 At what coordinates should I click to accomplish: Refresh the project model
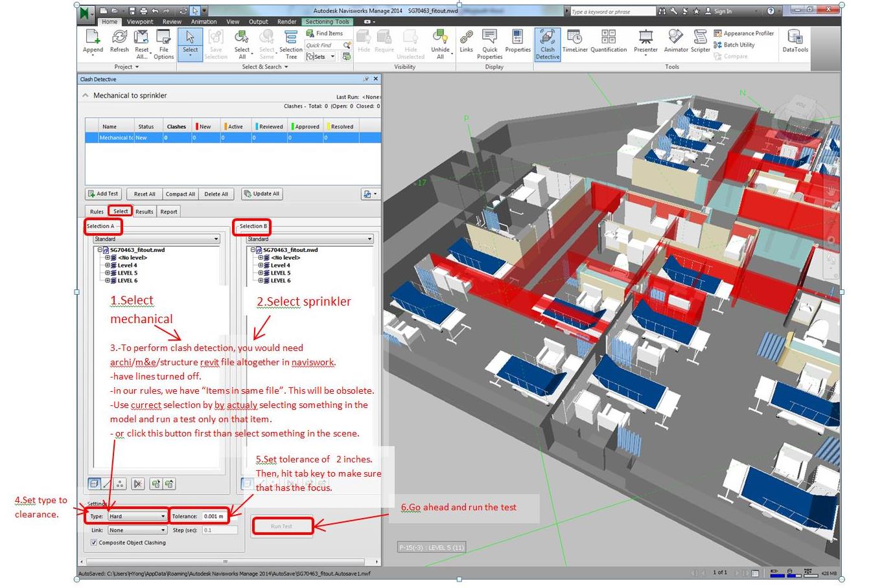click(x=119, y=42)
